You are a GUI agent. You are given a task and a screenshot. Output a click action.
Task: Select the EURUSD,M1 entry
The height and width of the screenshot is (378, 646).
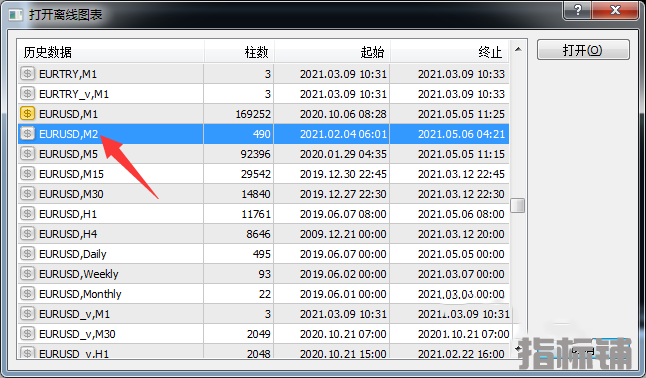263,114
